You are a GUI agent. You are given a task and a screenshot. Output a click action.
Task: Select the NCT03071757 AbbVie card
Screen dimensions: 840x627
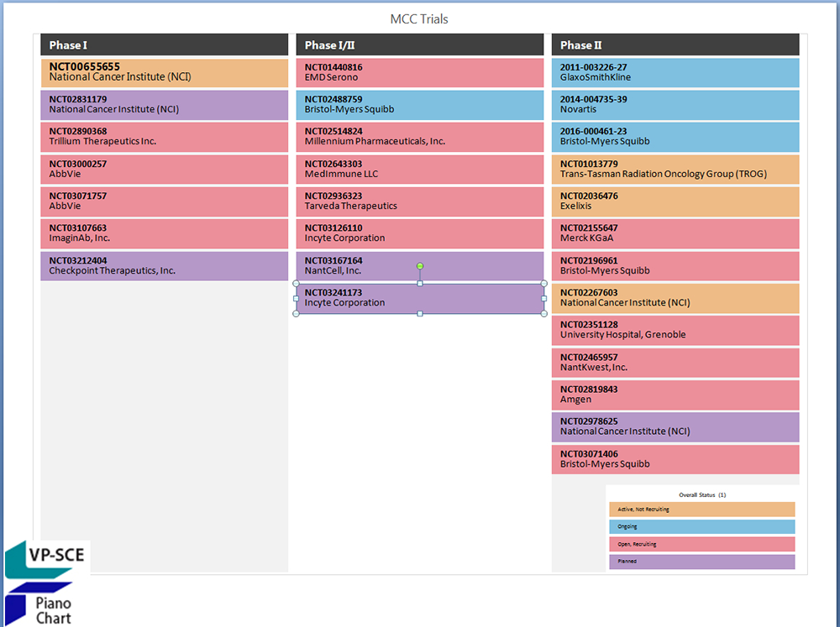pyautogui.click(x=165, y=201)
